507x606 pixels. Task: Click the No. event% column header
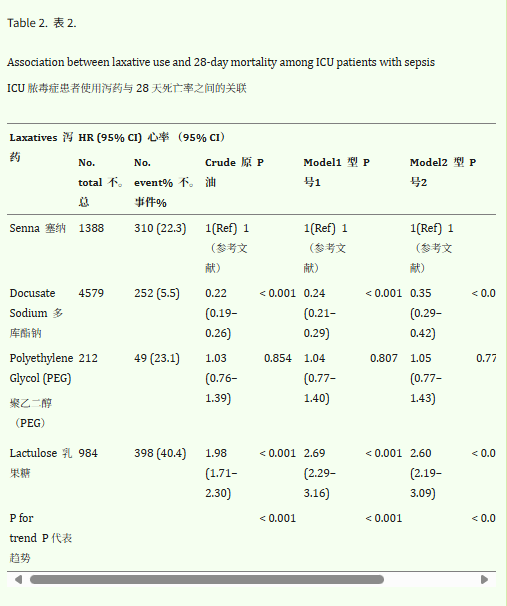click(x=164, y=182)
